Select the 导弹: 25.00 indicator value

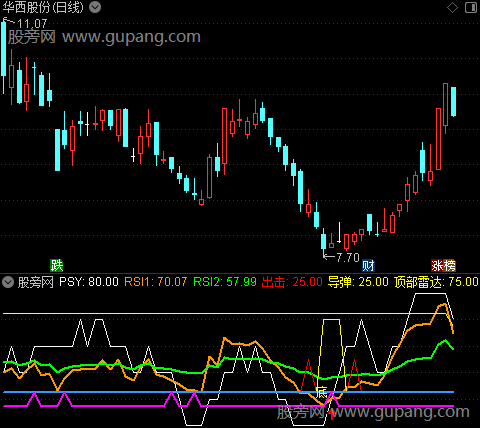point(358,282)
